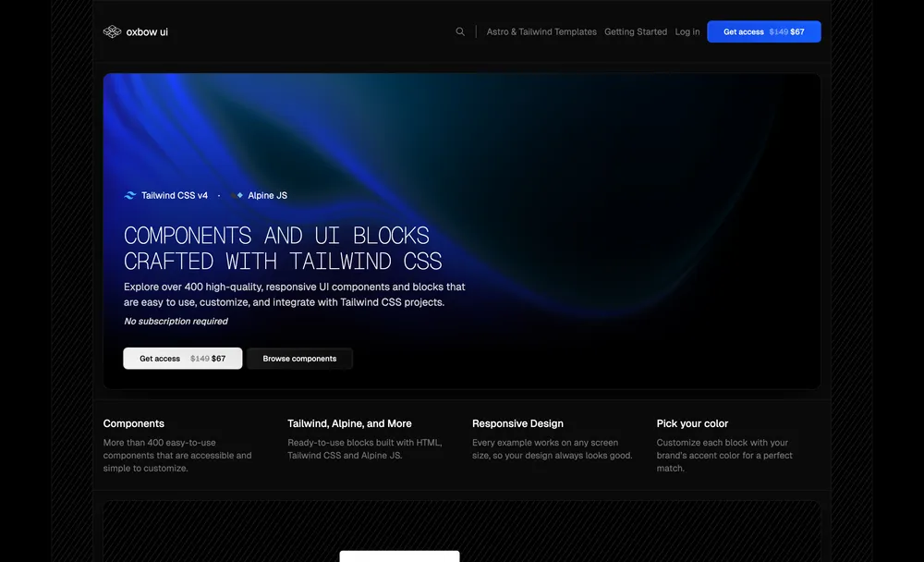924x562 pixels.
Task: Click the Tailwind, Alpine, and More heading
Action: pyautogui.click(x=349, y=423)
